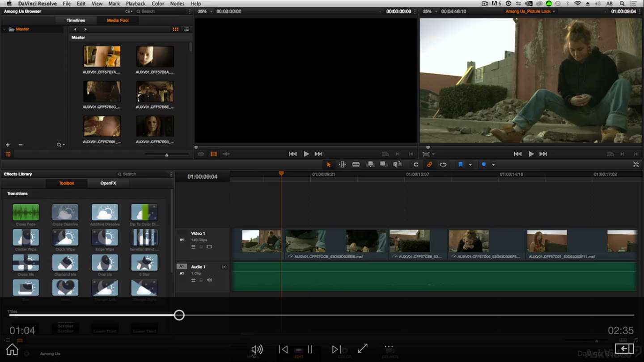Image resolution: width=644 pixels, height=362 pixels.
Task: Switch Media Pool to list view
Action: point(186,29)
